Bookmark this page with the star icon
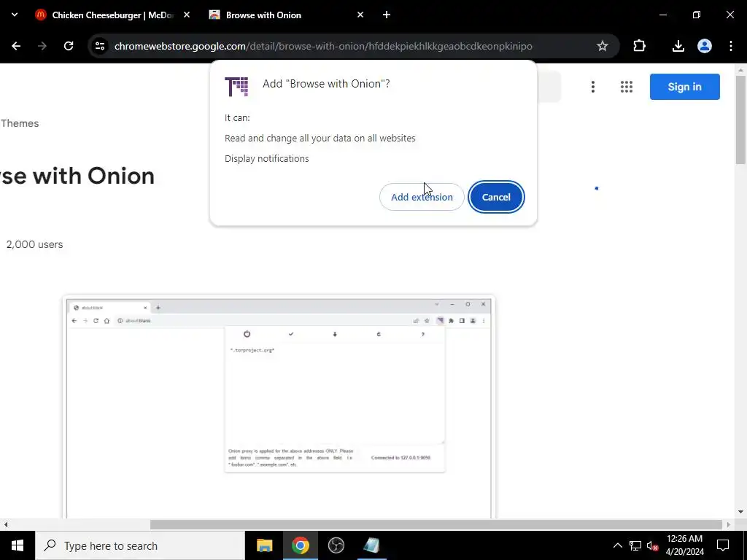The image size is (747, 560). coord(602,46)
